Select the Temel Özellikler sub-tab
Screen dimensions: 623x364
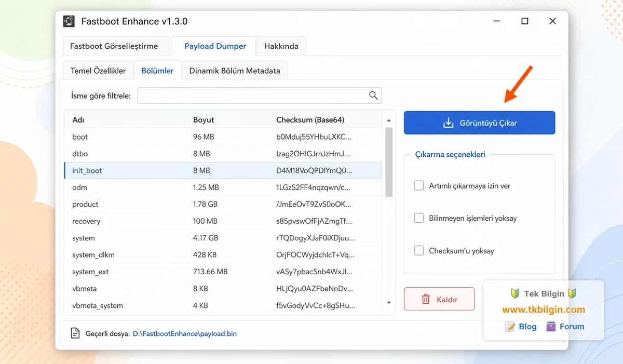[x=98, y=71]
